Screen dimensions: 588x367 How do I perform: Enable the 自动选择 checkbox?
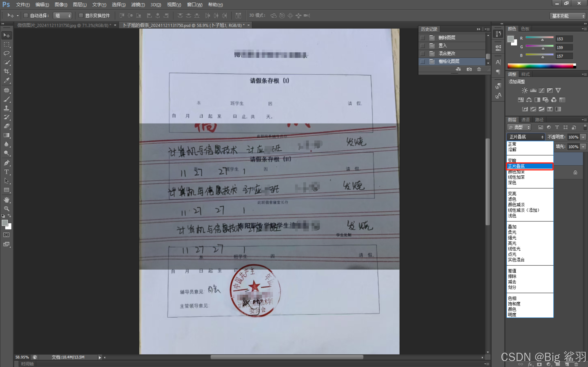[26, 16]
